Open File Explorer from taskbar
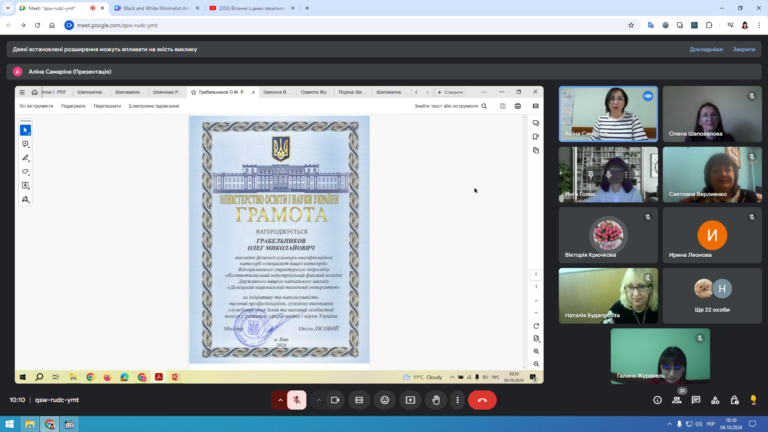Screen dimensions: 768x432 [30, 424]
